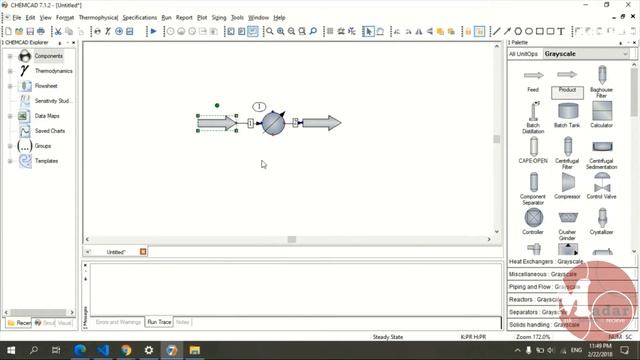This screenshot has width=640, height=360.
Task: Pick the Crystallizer unit in palette
Action: click(x=602, y=221)
